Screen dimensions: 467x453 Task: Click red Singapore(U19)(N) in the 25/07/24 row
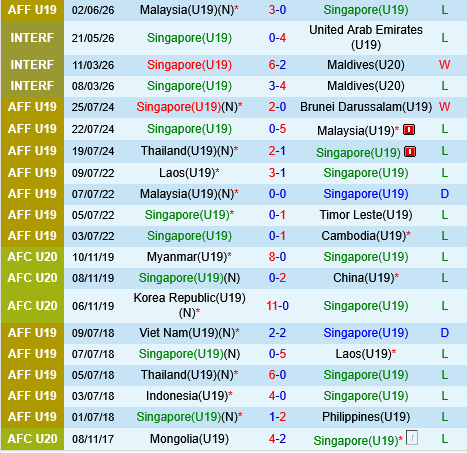(187, 107)
